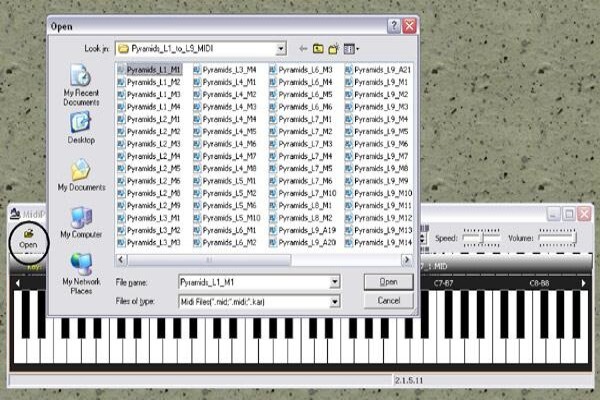Shift keyboard octaves left with arrow
The image size is (600, 400).
pyautogui.click(x=18, y=283)
